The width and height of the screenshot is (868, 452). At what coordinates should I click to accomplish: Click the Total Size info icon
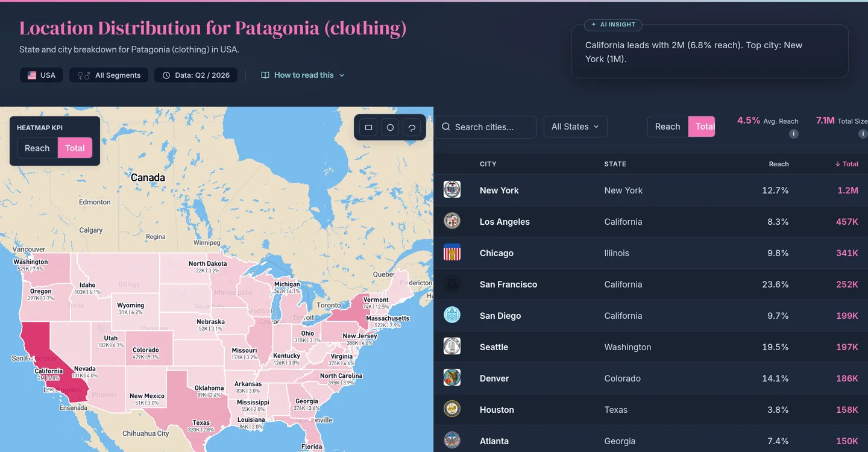click(863, 134)
